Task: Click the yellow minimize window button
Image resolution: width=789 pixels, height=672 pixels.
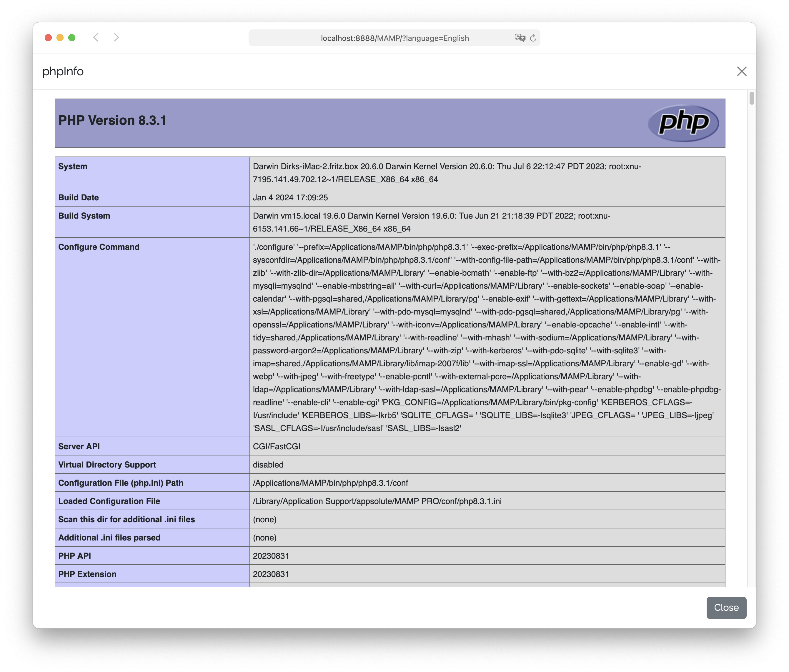Action: click(60, 37)
